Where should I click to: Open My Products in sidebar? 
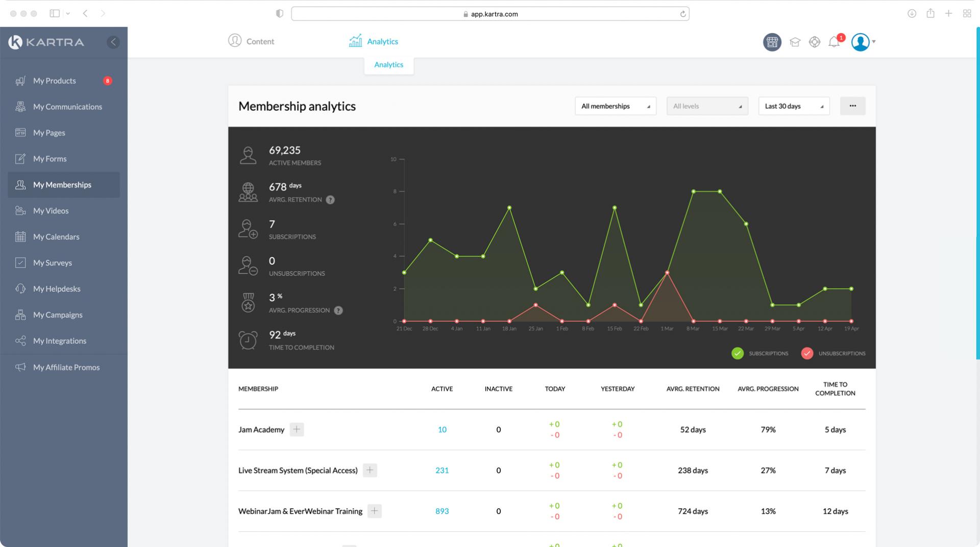[x=54, y=81]
